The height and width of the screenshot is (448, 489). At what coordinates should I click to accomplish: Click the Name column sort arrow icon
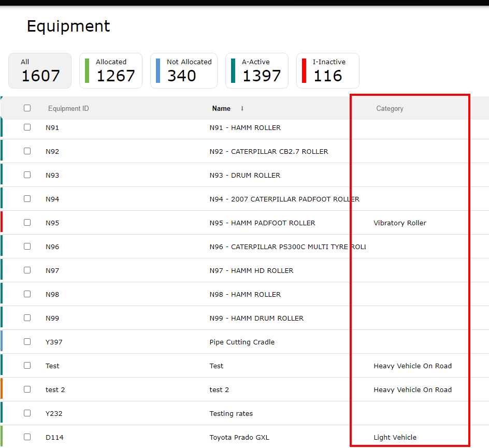pyautogui.click(x=242, y=108)
